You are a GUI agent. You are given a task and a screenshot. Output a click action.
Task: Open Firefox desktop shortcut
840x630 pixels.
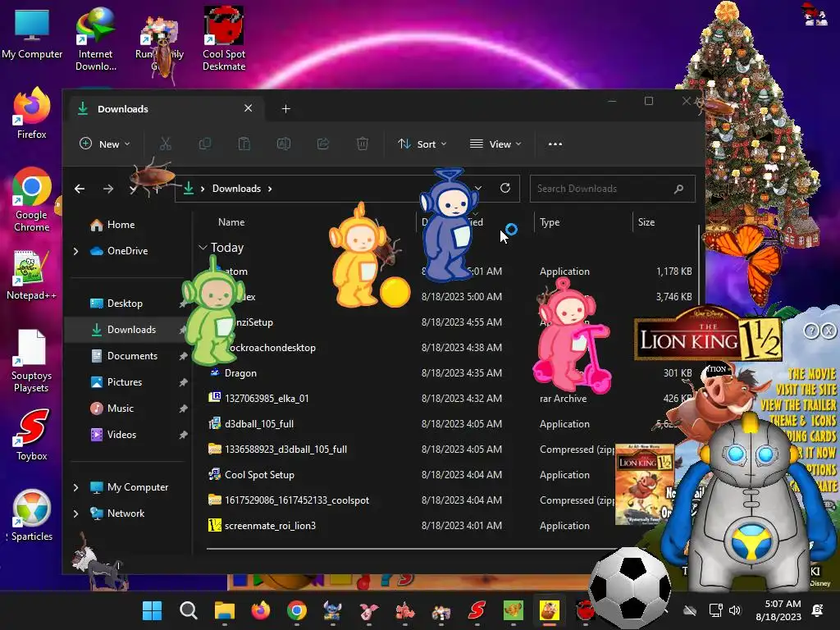(x=32, y=113)
